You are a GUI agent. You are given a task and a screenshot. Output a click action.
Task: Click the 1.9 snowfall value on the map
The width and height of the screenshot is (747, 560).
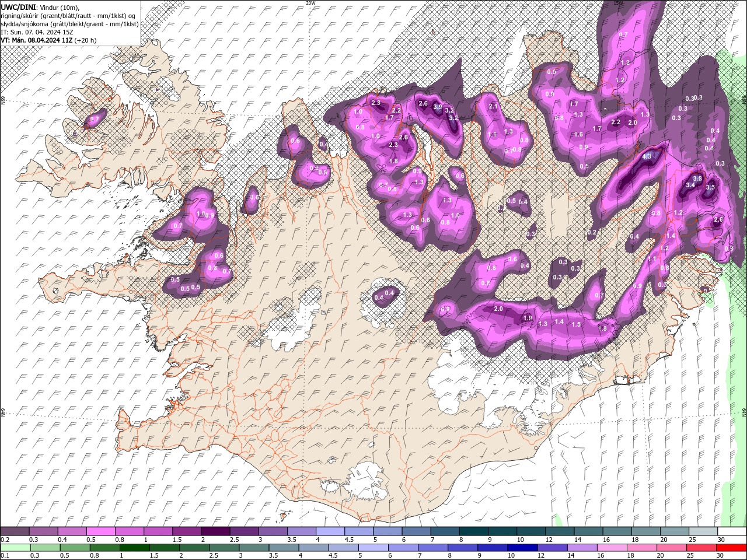pos(528,318)
